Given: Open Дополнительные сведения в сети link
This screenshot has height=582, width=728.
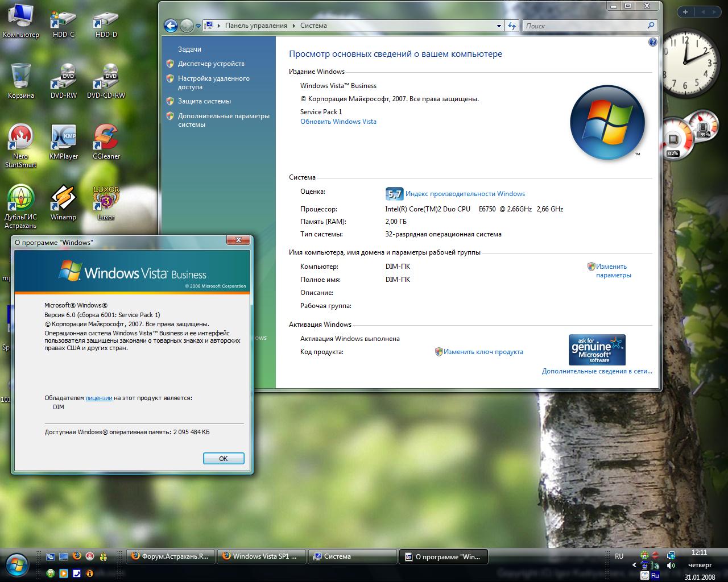Looking at the screenshot, I should point(597,371).
